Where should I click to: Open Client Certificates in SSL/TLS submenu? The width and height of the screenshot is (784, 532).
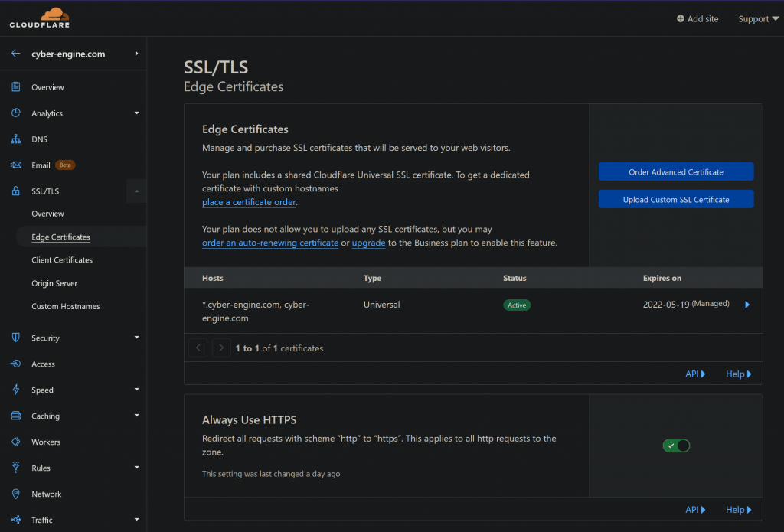(x=62, y=260)
